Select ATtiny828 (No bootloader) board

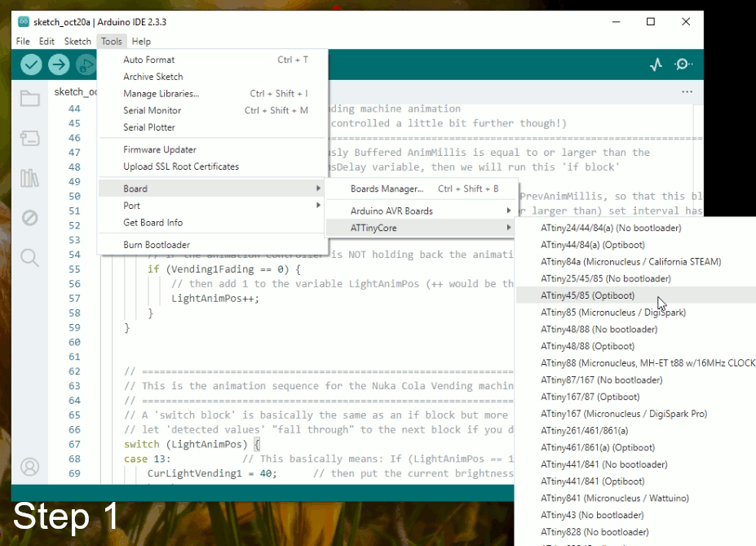pos(636,531)
